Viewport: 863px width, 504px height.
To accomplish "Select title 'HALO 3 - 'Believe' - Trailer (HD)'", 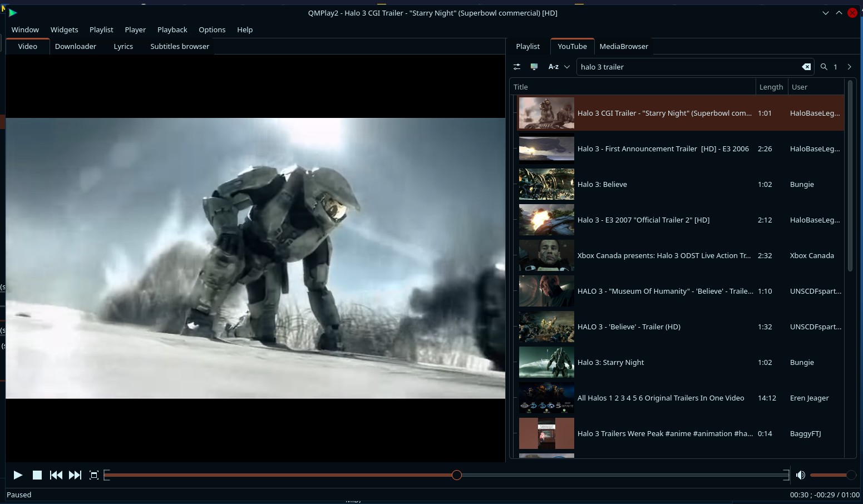I will pos(629,327).
